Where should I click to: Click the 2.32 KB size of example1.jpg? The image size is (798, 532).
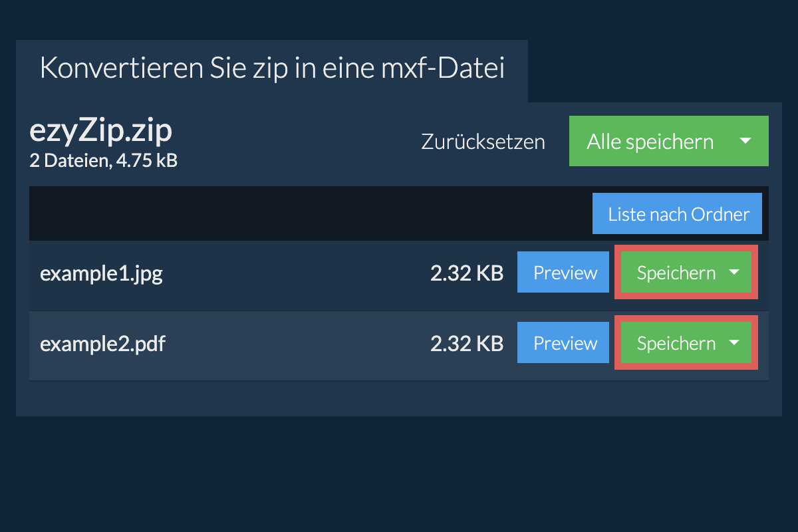point(466,273)
